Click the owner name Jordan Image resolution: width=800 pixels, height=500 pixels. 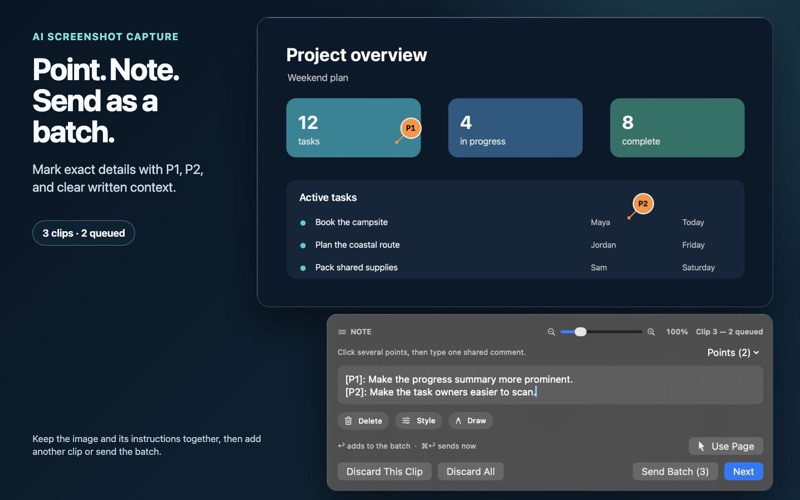click(x=603, y=245)
